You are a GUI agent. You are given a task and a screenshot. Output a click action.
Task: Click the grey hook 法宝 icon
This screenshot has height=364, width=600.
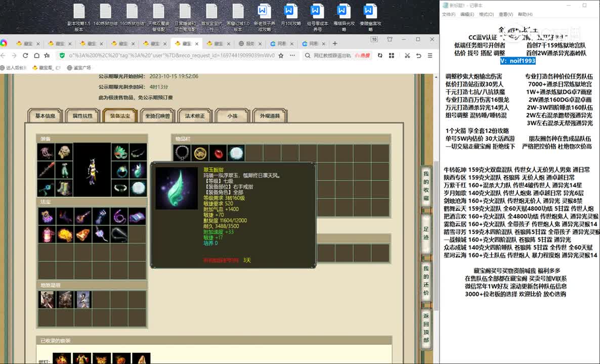(x=119, y=235)
